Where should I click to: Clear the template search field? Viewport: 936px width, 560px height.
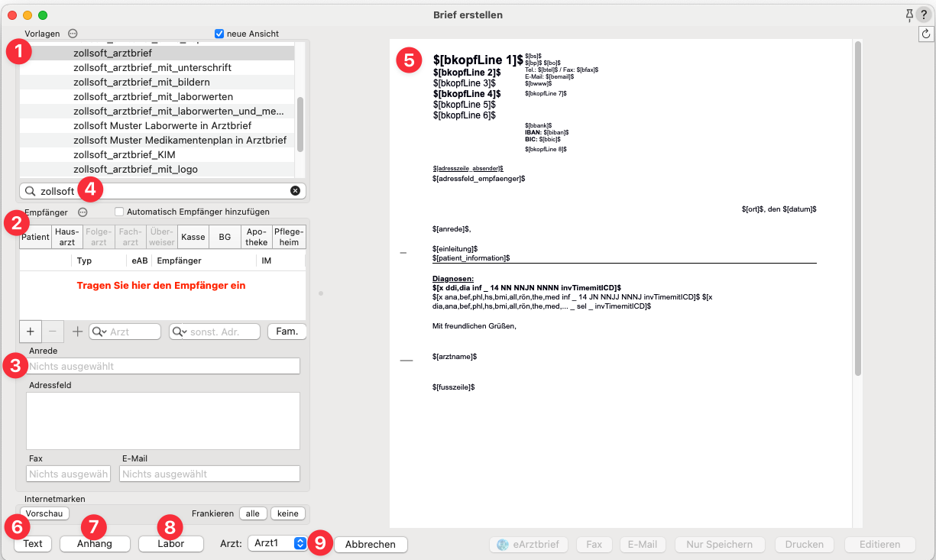[295, 191]
